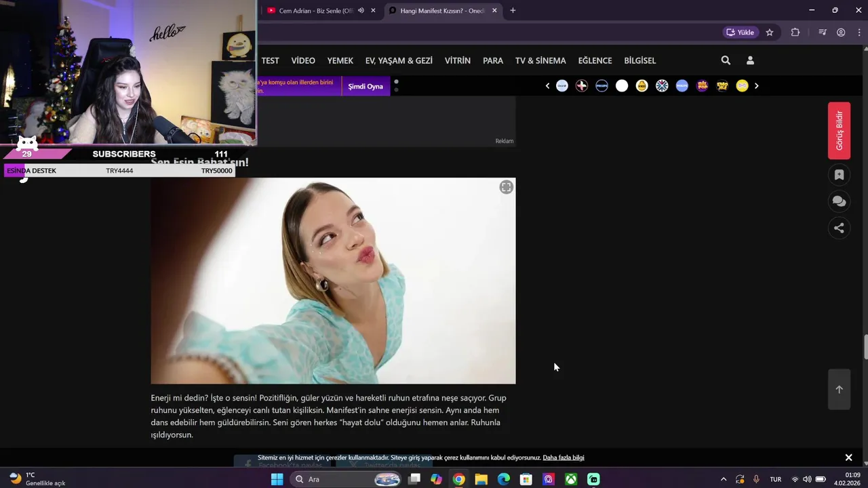Select the Biz Pop purple brand logo
The width and height of the screenshot is (868, 488).
click(703, 86)
